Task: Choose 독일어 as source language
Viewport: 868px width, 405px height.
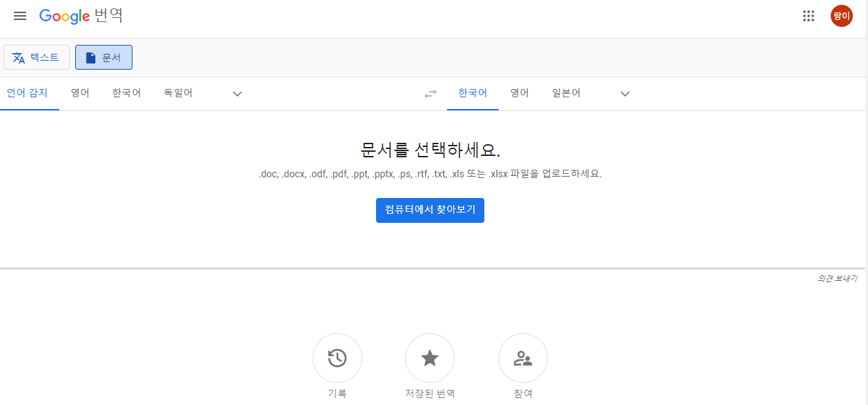Action: pyautogui.click(x=178, y=93)
